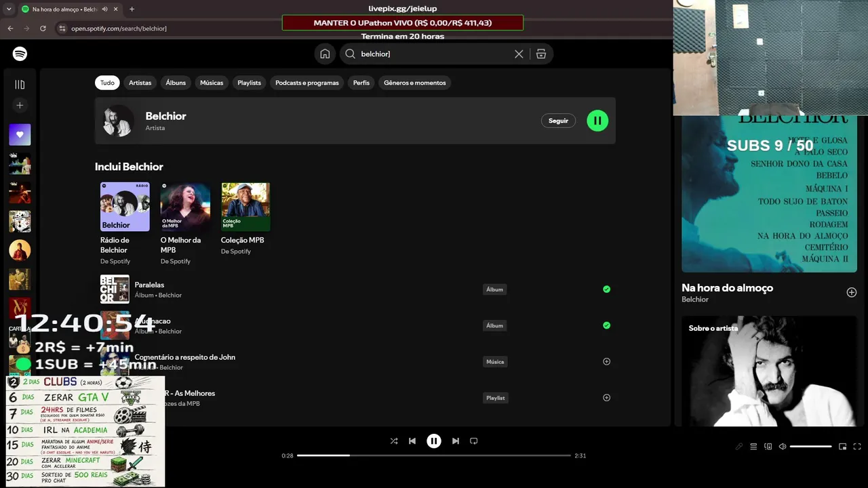
Task: Mute the volume speaker icon
Action: (783, 447)
